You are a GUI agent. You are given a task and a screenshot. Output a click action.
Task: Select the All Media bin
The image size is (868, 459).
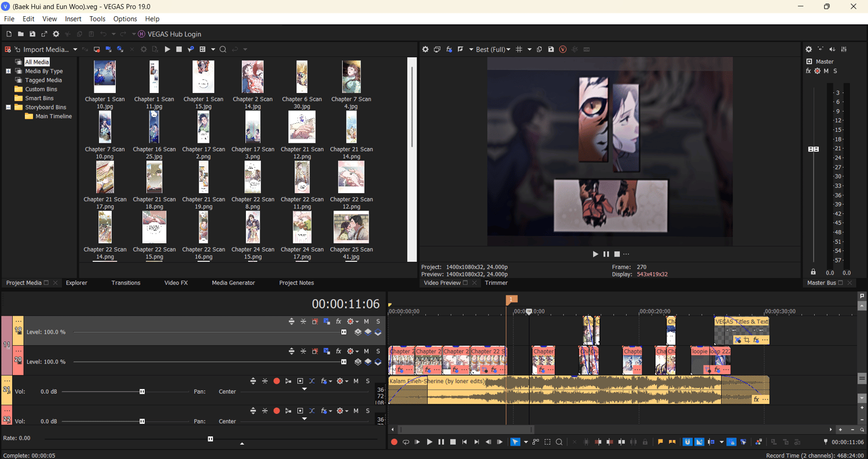37,62
